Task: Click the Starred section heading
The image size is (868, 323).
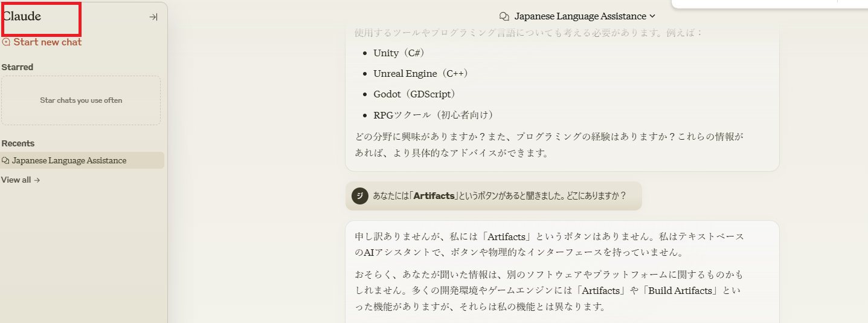Action: tap(18, 67)
